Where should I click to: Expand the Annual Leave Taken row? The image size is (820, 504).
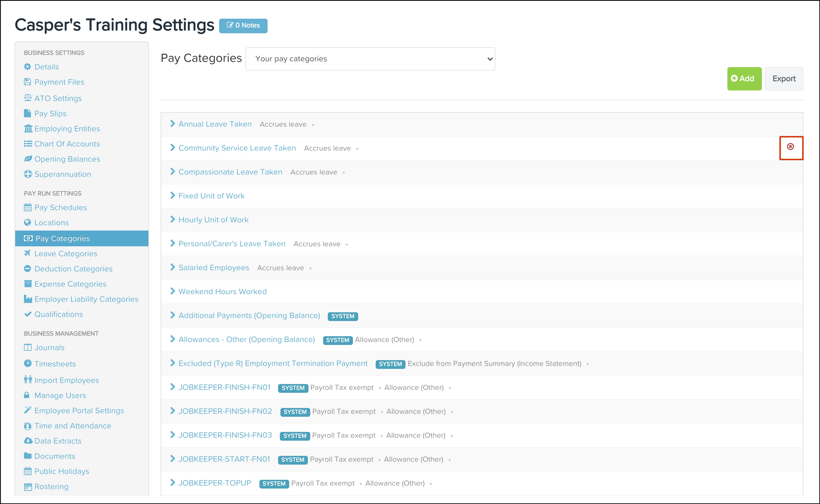tap(172, 124)
